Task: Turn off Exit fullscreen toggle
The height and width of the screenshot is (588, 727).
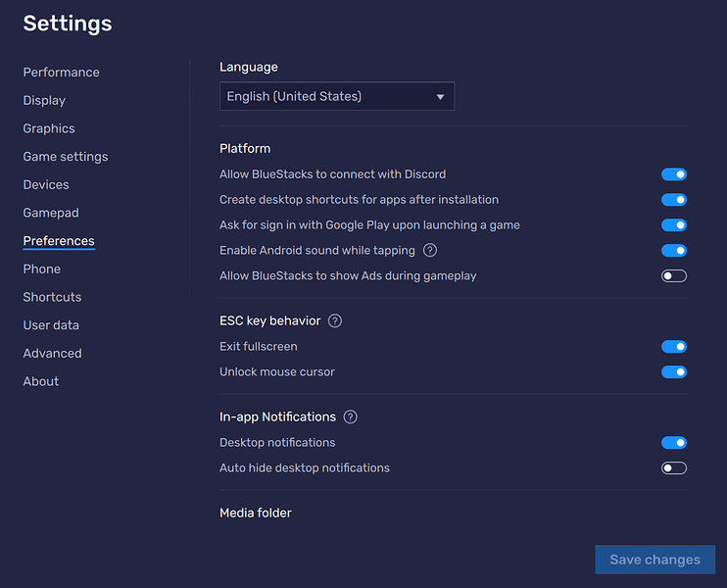Action: [674, 347]
